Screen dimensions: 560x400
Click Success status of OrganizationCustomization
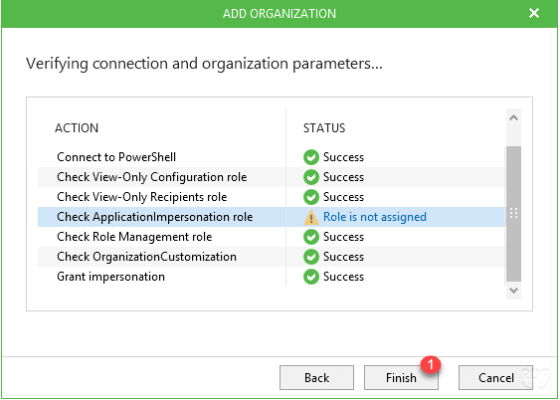(343, 257)
